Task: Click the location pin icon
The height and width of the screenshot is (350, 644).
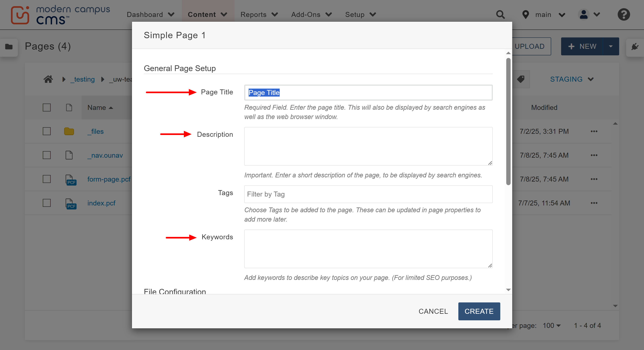Action: click(x=526, y=15)
